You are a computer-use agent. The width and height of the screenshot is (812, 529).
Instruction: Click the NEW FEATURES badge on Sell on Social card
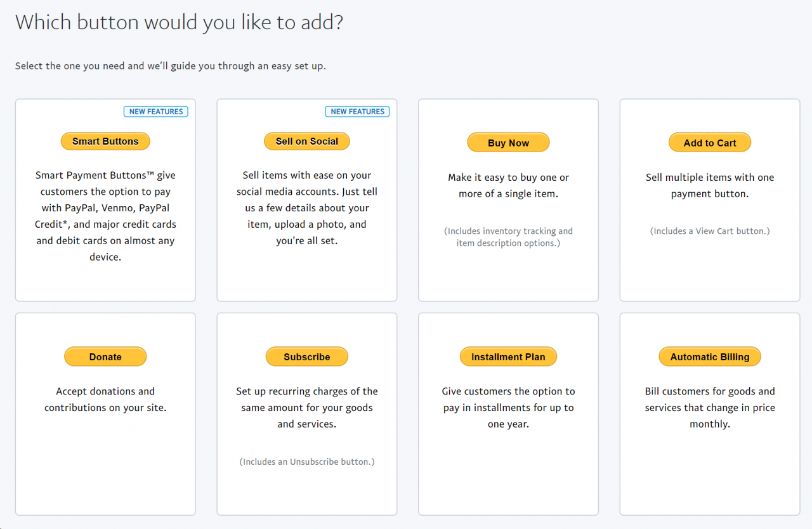coord(357,111)
